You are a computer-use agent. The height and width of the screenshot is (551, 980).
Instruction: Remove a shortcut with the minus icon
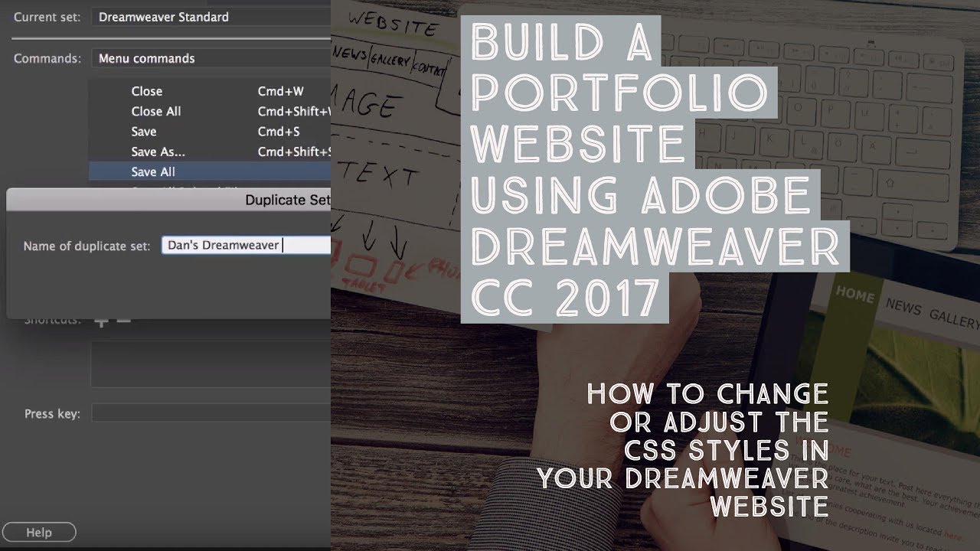point(123,320)
